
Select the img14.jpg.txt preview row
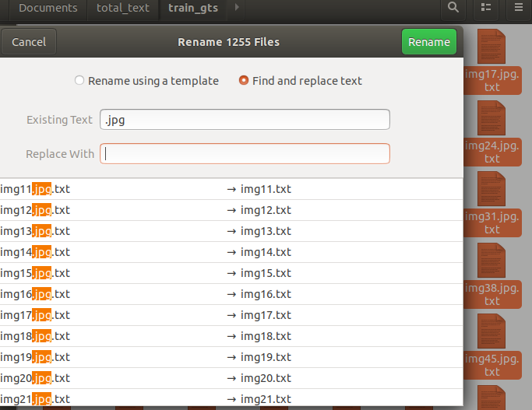[231, 252]
